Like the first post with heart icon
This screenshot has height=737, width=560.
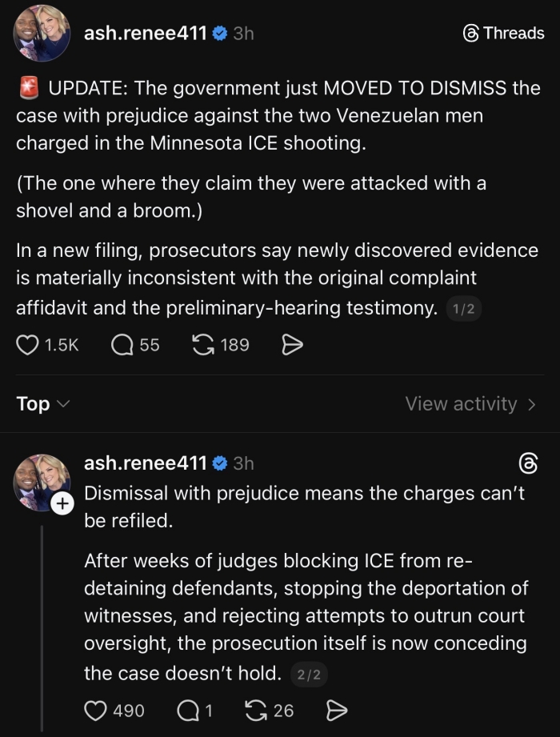(28, 345)
